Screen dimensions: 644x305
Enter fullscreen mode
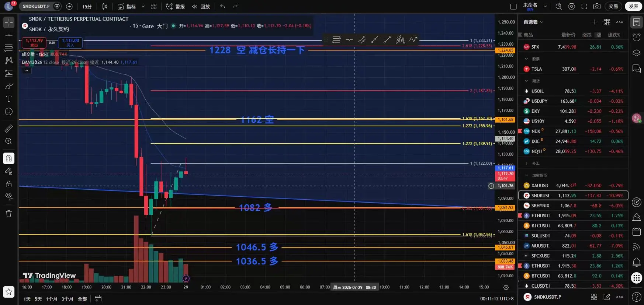(584, 6)
